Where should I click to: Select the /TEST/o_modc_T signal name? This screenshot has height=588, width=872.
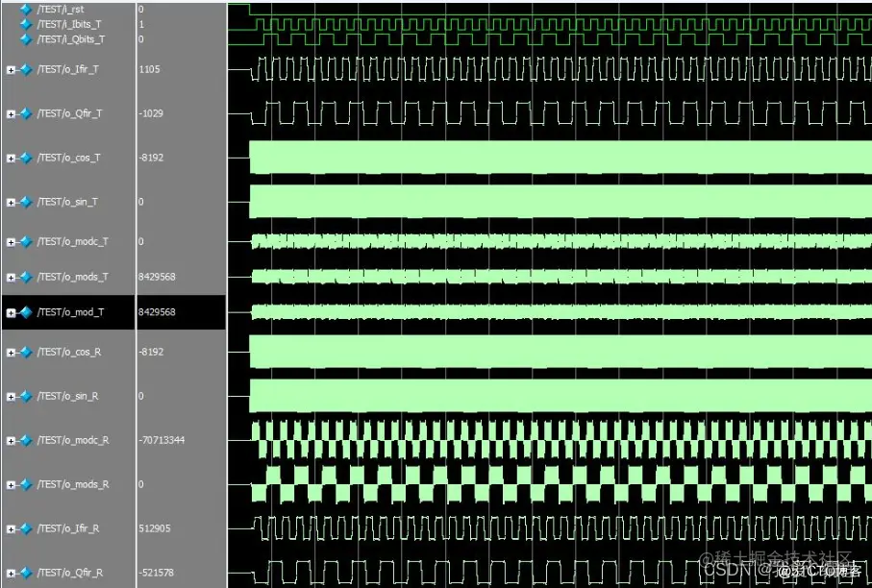point(73,242)
